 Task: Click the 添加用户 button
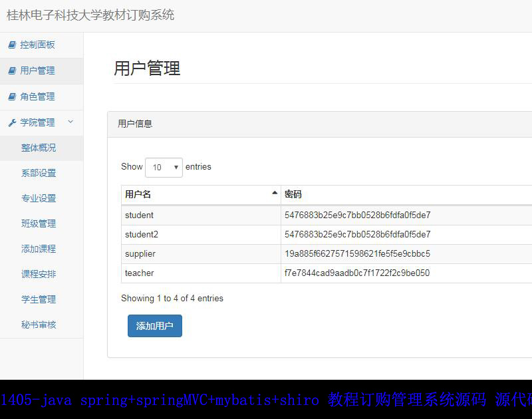click(155, 326)
